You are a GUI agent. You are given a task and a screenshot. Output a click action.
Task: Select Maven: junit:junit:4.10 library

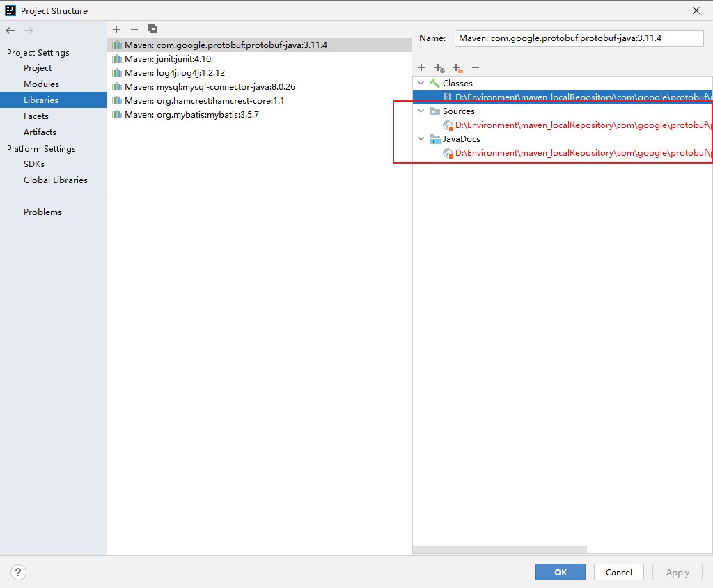point(259,59)
